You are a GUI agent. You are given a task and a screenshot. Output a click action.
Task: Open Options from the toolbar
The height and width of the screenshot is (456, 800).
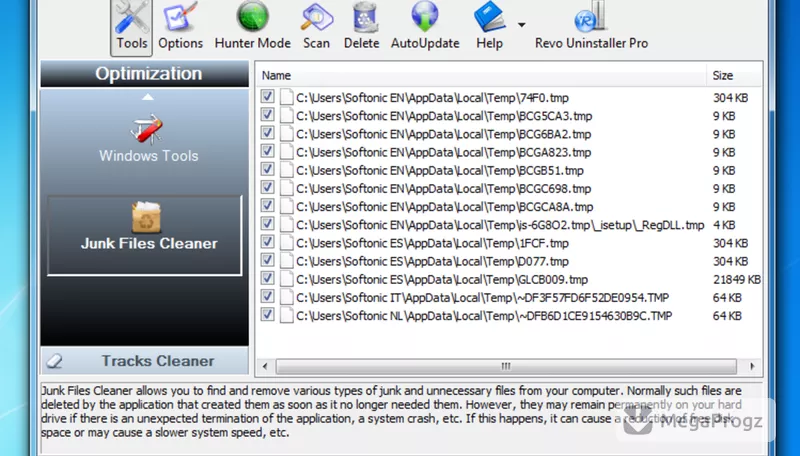pos(180,27)
